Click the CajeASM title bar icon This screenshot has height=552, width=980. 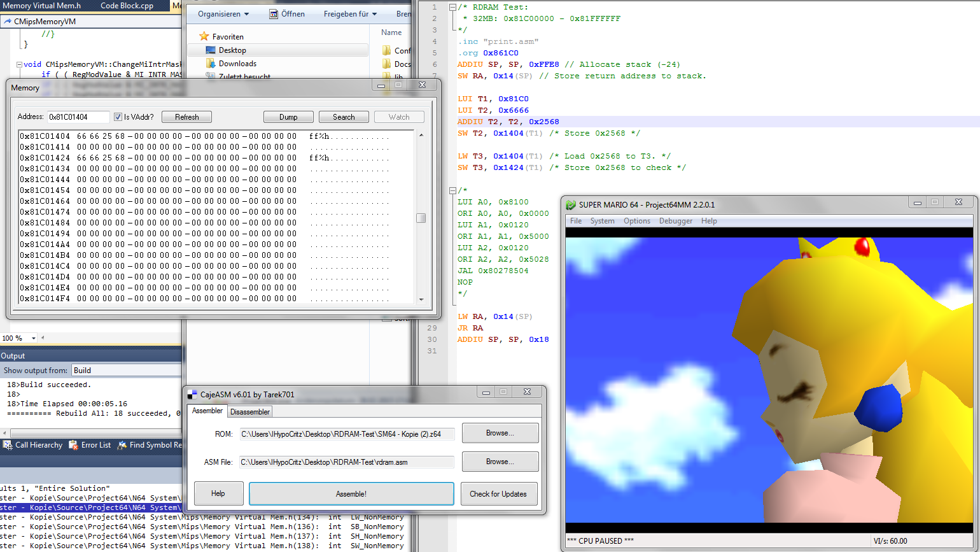tap(192, 394)
